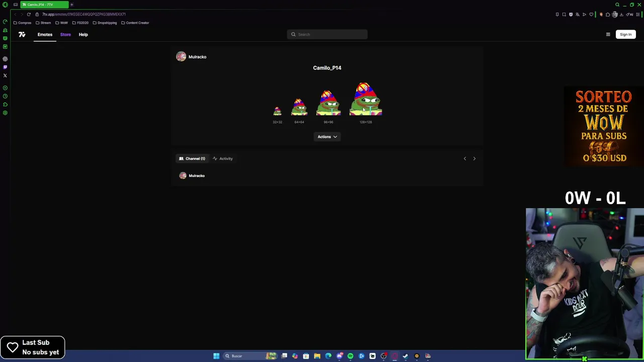Expand the Actions dropdown
644x362 pixels.
[327, 137]
